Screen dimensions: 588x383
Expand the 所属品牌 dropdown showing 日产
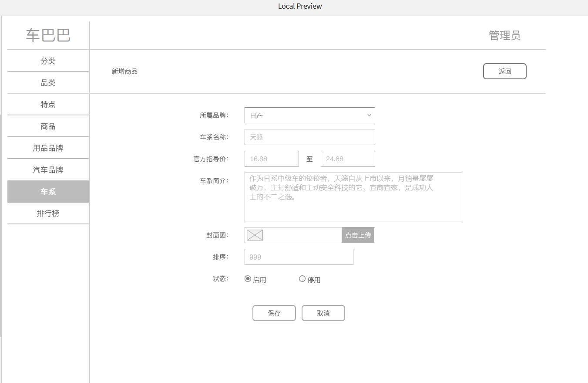click(310, 115)
